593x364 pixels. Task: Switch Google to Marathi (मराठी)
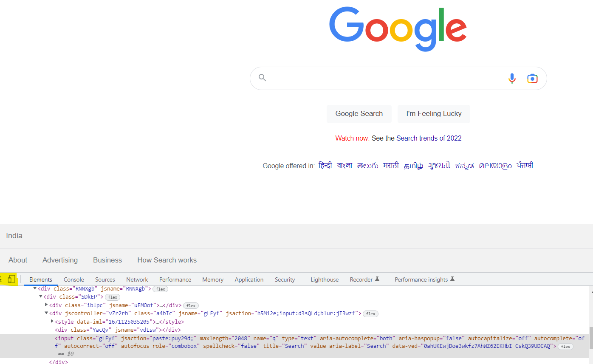[391, 166]
